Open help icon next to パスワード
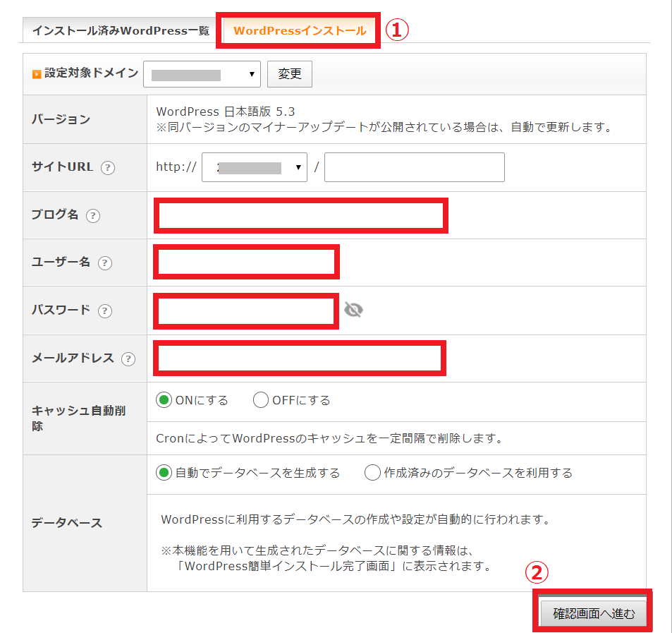 point(105,311)
